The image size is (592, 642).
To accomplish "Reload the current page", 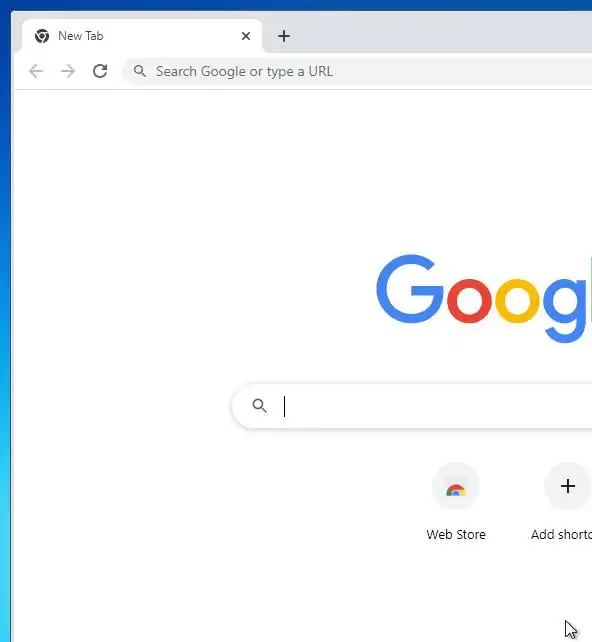I will point(100,71).
